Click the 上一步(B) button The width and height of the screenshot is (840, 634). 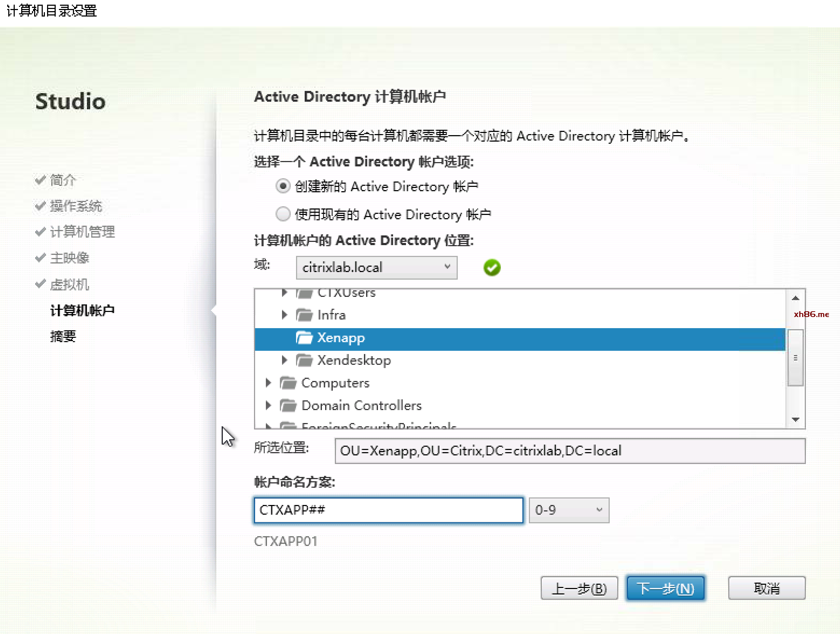tap(579, 588)
